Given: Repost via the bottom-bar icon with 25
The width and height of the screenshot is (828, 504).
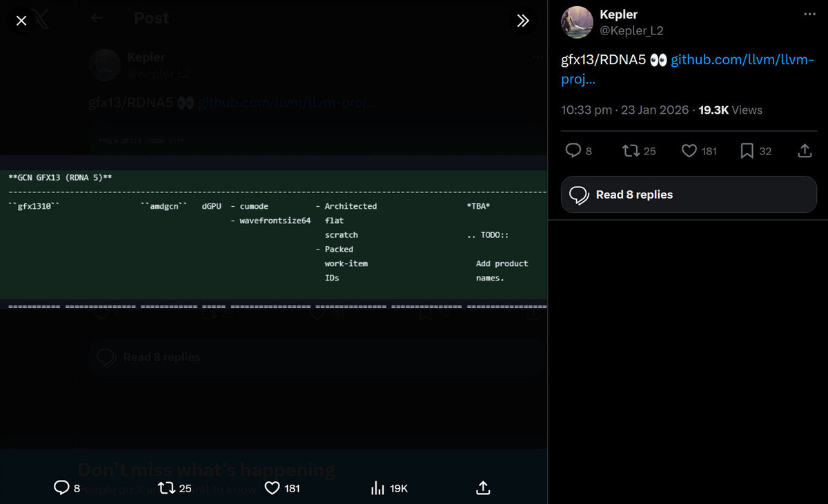Looking at the screenshot, I should tap(175, 488).
